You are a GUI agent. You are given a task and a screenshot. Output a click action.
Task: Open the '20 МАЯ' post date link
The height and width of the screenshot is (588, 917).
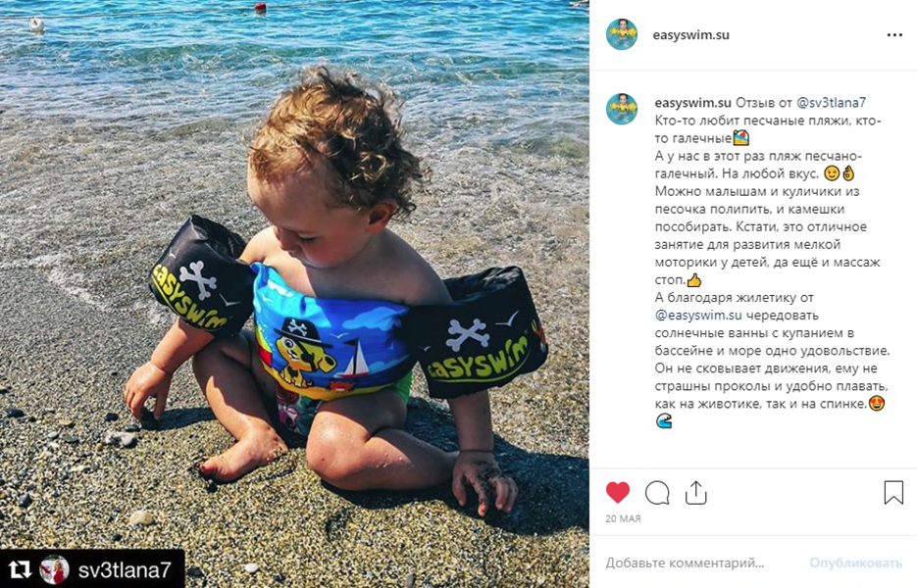click(623, 518)
